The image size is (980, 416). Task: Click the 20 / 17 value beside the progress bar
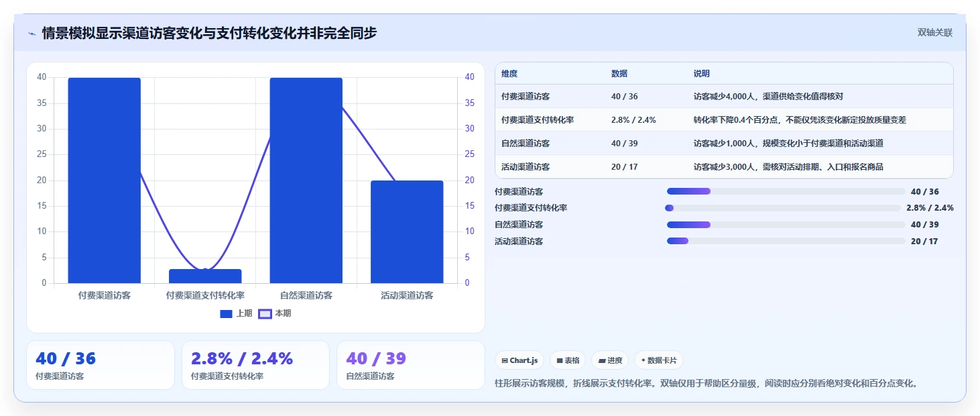click(925, 241)
